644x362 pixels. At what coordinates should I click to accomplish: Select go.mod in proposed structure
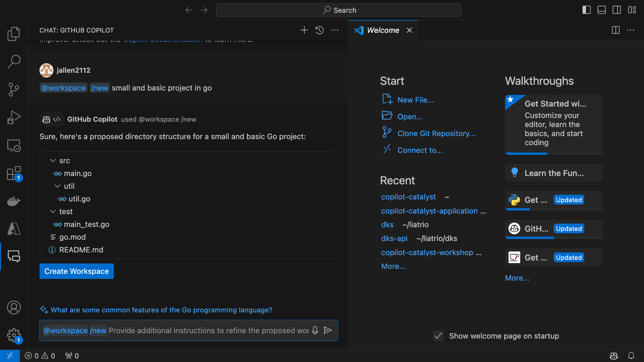pyautogui.click(x=72, y=237)
